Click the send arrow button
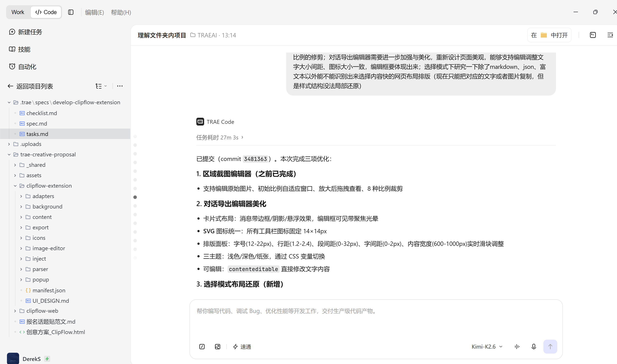Image resolution: width=617 pixels, height=364 pixels. (550, 347)
